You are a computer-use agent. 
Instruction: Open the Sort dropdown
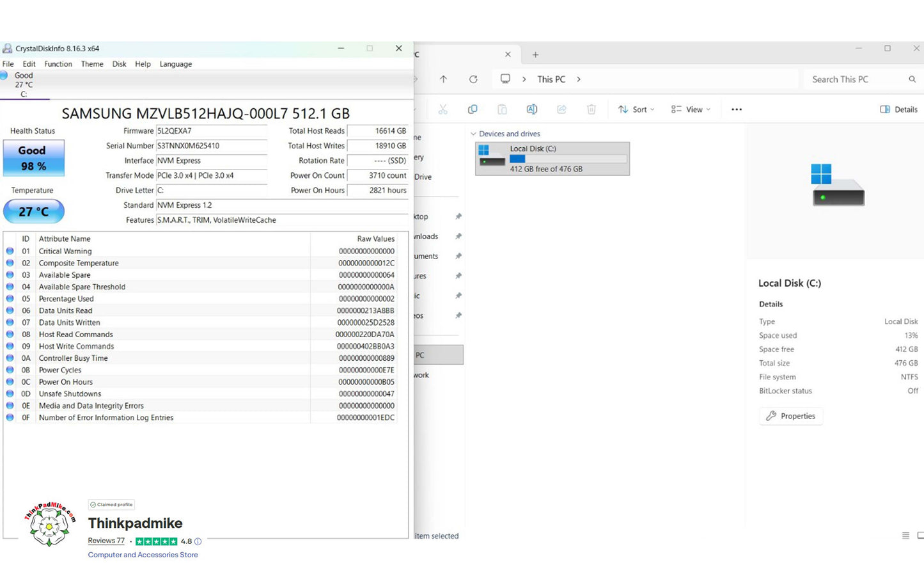pyautogui.click(x=636, y=109)
